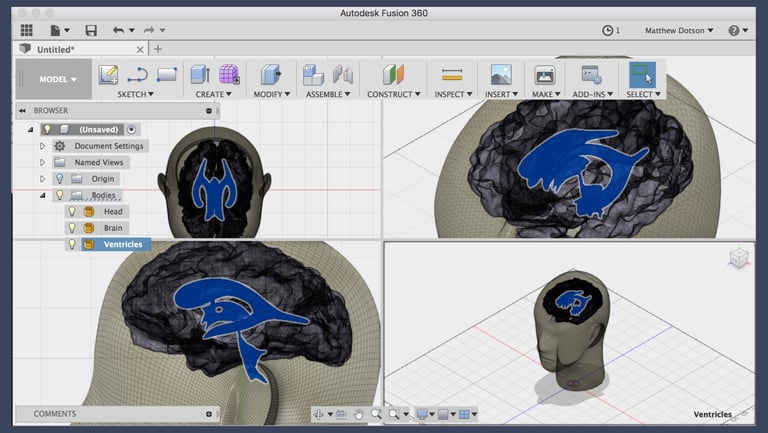Image resolution: width=768 pixels, height=433 pixels.
Task: Select the Measure inspect tool
Action: (x=452, y=74)
